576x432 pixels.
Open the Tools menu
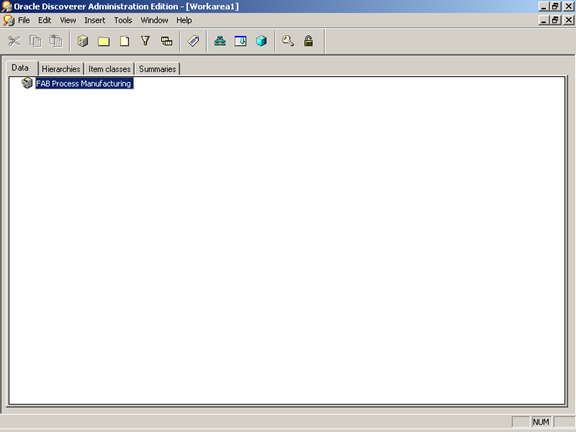(123, 20)
